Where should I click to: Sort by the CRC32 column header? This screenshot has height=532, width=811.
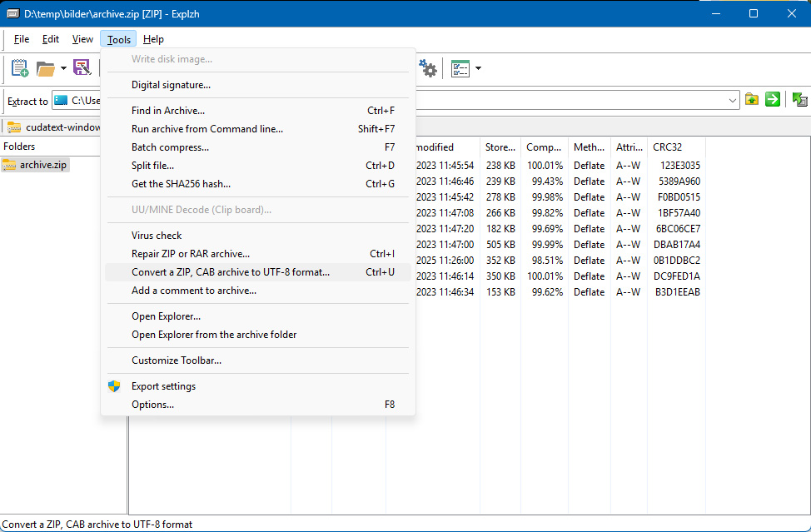pyautogui.click(x=676, y=147)
